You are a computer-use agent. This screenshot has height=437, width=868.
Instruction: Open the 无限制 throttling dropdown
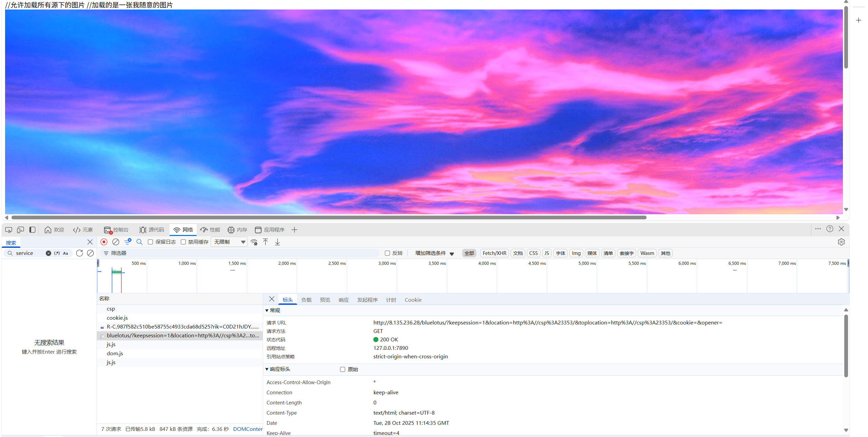pyautogui.click(x=229, y=242)
